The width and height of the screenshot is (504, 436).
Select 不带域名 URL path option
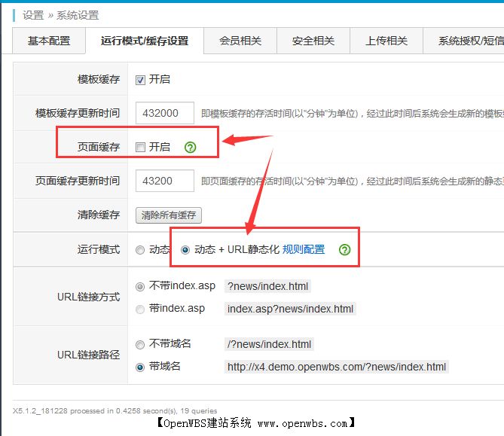tap(140, 344)
